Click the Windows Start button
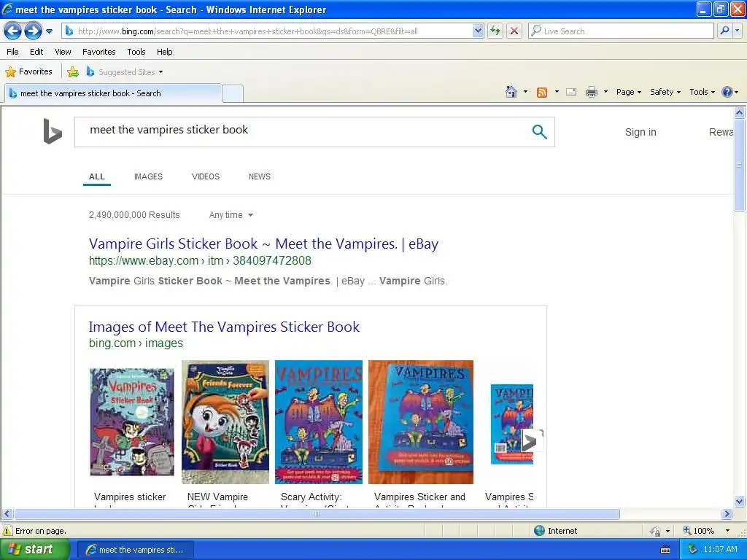Screen dimensions: 747x560 [x=34, y=550]
